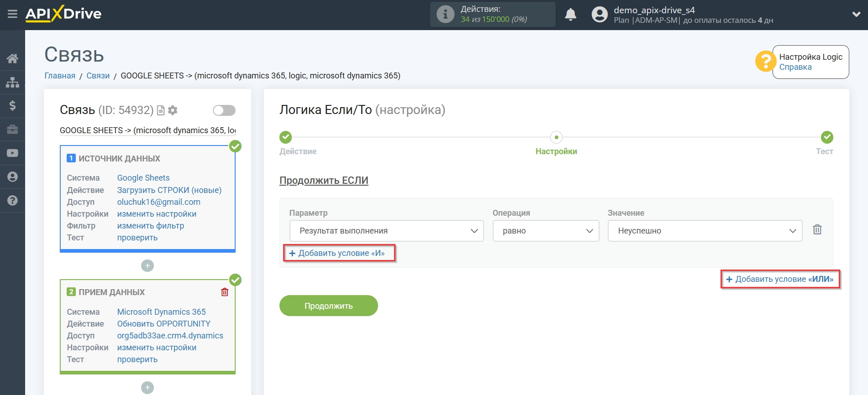Click oluchuk16@gmail.com access link
The width and height of the screenshot is (868, 395).
point(159,202)
